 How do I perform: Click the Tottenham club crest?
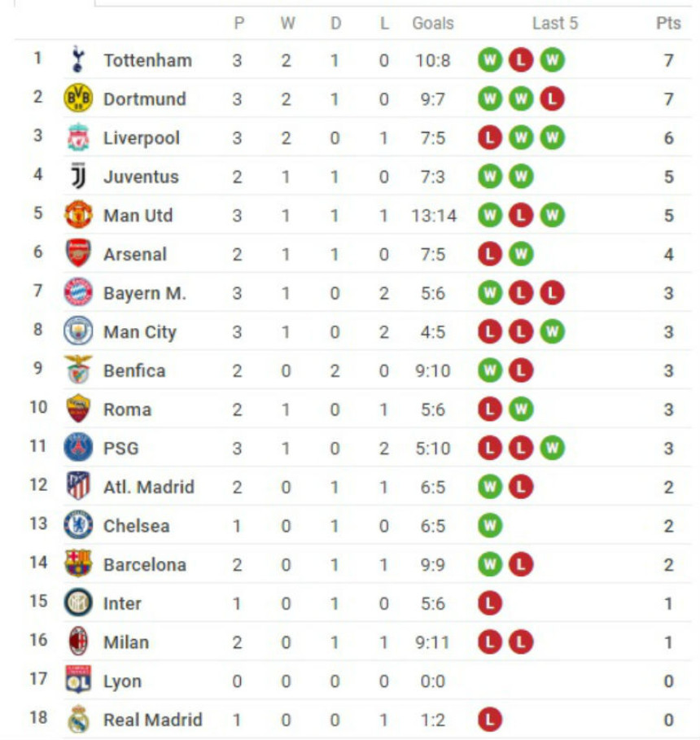pos(78,59)
